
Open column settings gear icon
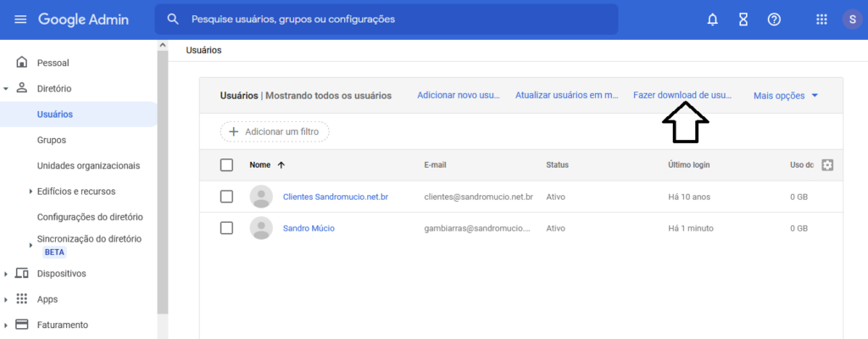click(x=828, y=165)
